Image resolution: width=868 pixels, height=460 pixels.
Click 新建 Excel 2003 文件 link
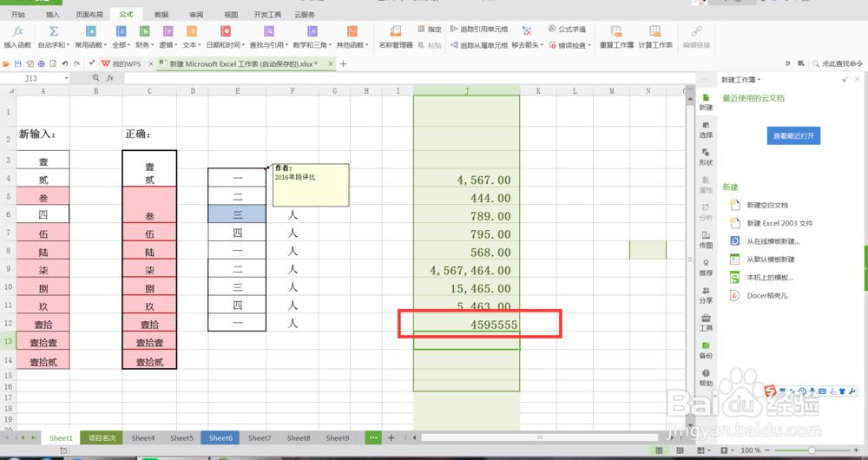point(779,223)
